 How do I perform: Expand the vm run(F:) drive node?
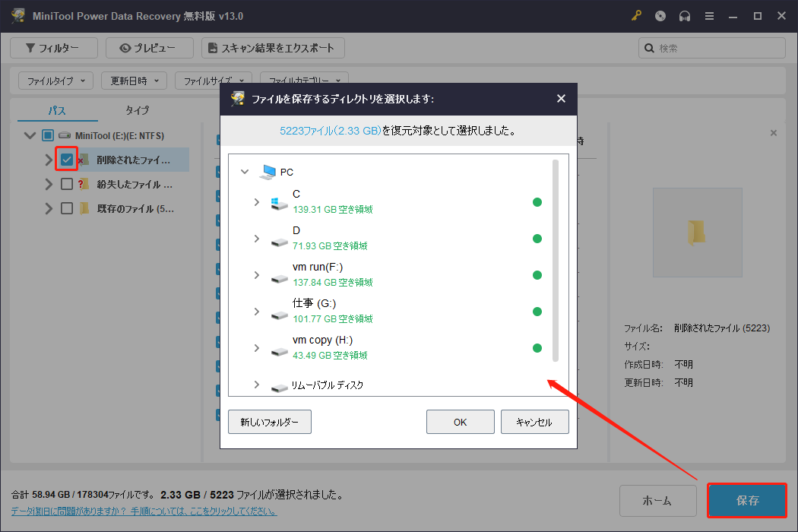pos(257,275)
